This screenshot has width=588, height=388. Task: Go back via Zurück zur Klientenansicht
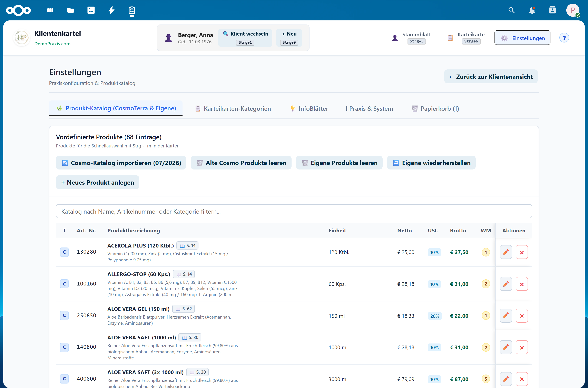point(491,76)
